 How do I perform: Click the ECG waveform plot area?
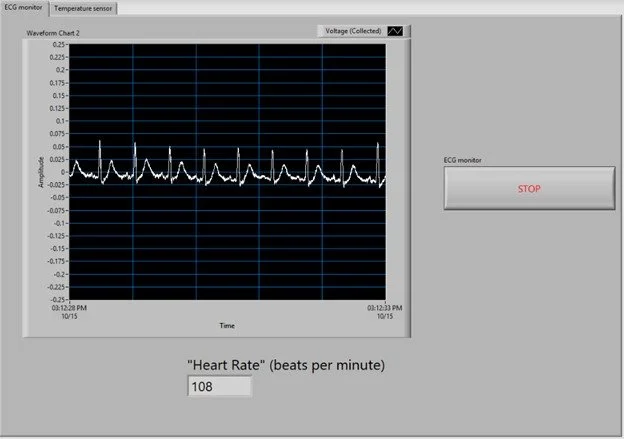[227, 172]
